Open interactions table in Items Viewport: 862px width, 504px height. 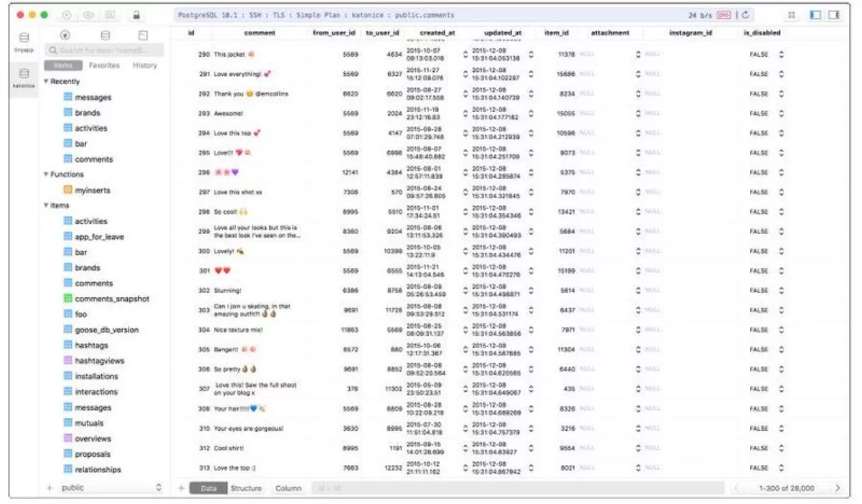pos(96,391)
